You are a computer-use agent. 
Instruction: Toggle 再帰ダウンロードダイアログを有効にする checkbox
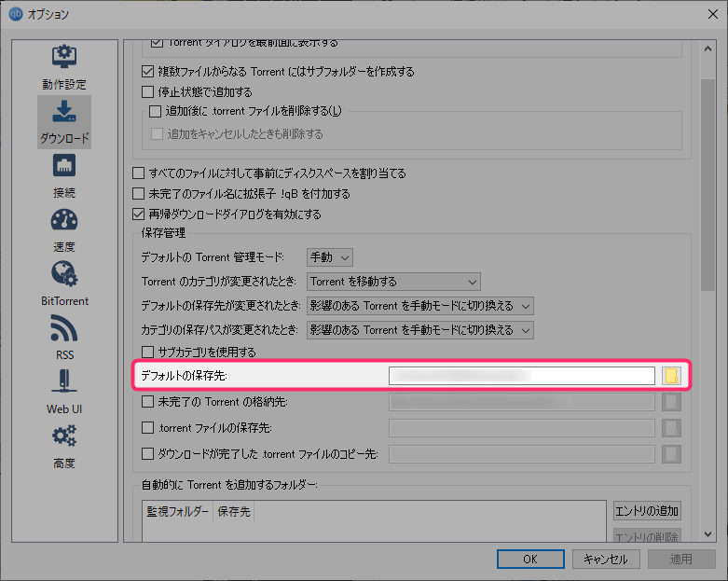138,214
